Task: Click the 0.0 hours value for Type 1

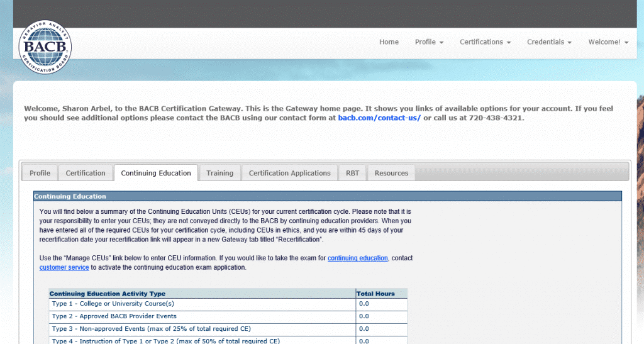Action: [364, 304]
